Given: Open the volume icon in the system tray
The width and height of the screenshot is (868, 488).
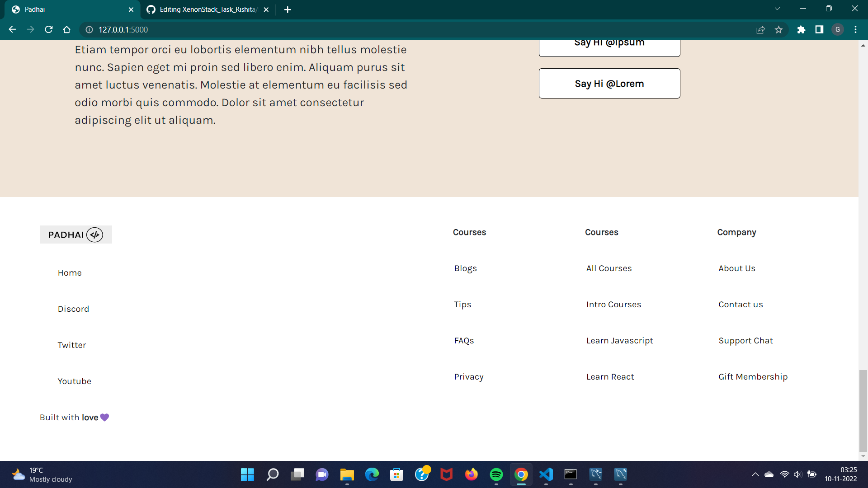Looking at the screenshot, I should coord(797,475).
